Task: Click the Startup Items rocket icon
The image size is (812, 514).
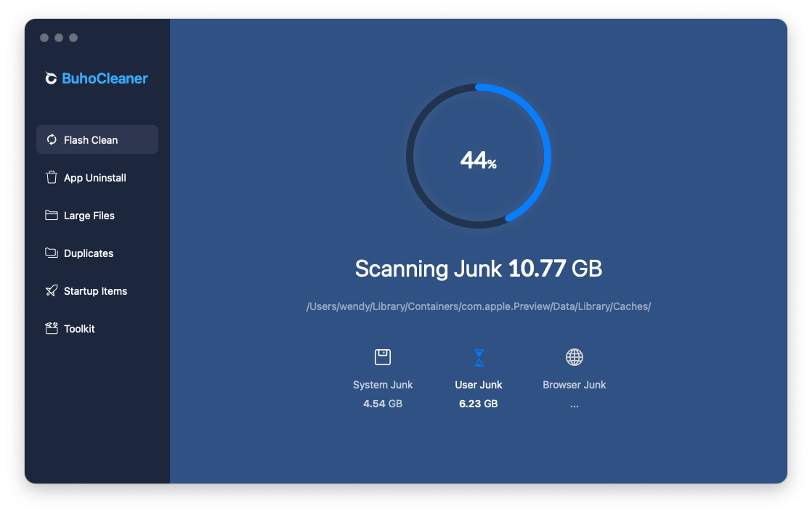Action: 52,290
